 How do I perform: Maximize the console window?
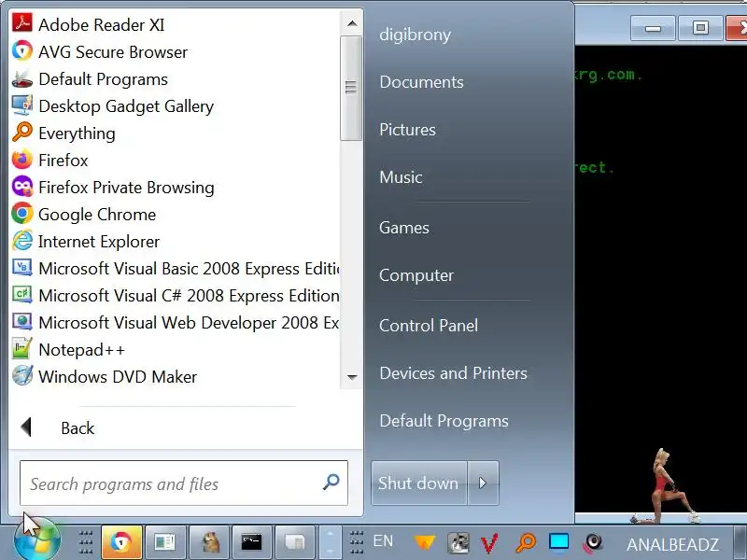(x=700, y=28)
